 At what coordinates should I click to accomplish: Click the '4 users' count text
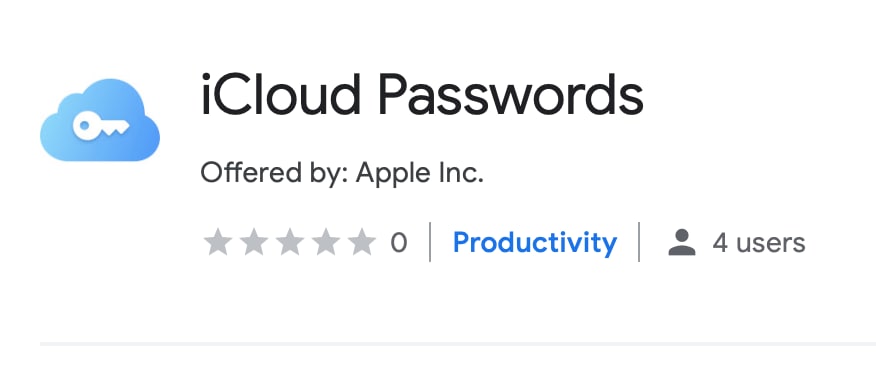pos(759,243)
